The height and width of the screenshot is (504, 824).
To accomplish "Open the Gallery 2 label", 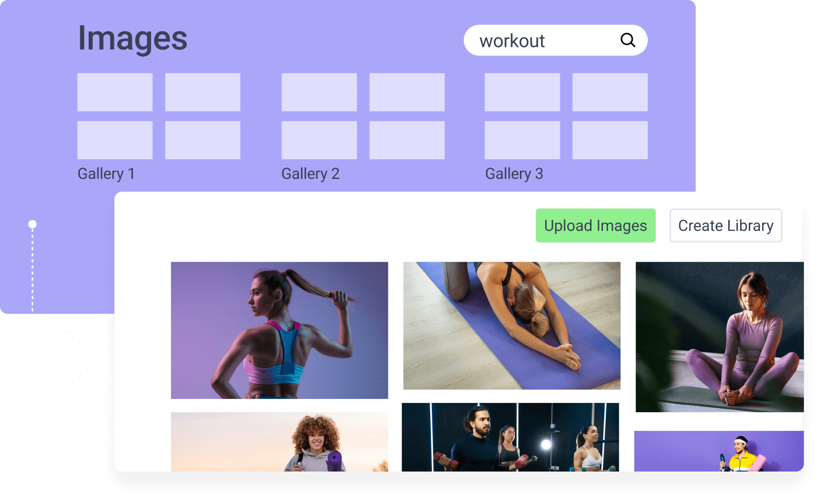I will pyautogui.click(x=310, y=174).
